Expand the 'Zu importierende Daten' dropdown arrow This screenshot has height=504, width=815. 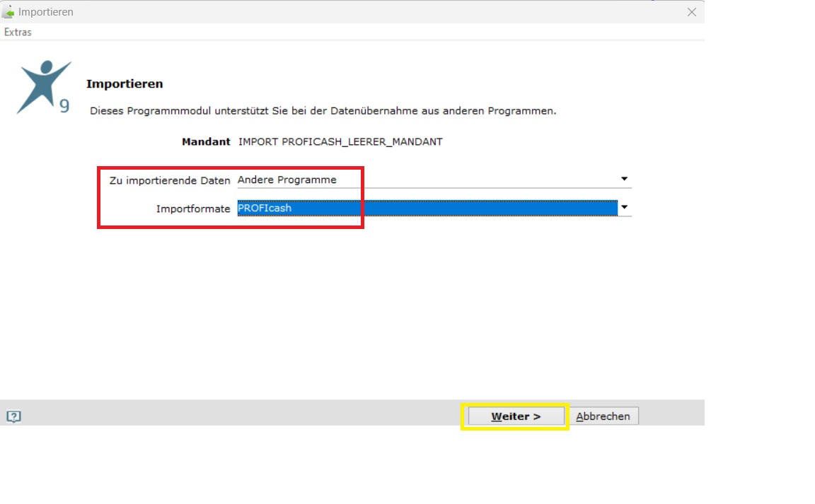(x=624, y=180)
